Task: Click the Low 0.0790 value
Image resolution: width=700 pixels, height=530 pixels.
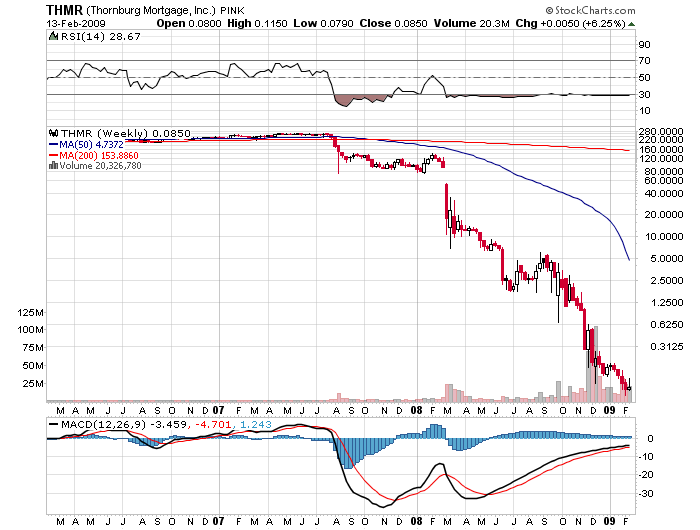Action: [323, 24]
